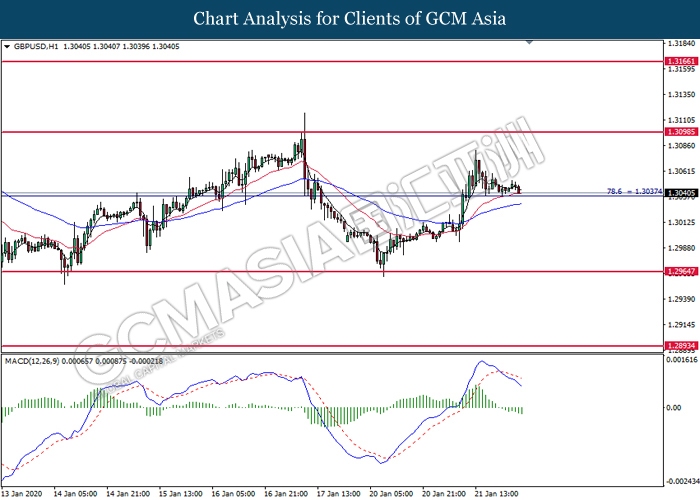700x500 pixels.
Task: Select the Fibonacci label 78.6 = 1.30374
Action: pyautogui.click(x=634, y=191)
